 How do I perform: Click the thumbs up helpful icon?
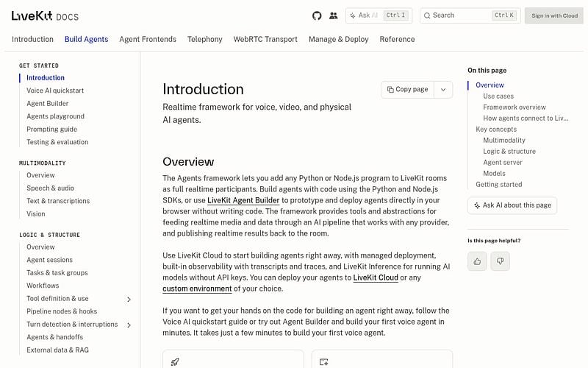(x=477, y=261)
